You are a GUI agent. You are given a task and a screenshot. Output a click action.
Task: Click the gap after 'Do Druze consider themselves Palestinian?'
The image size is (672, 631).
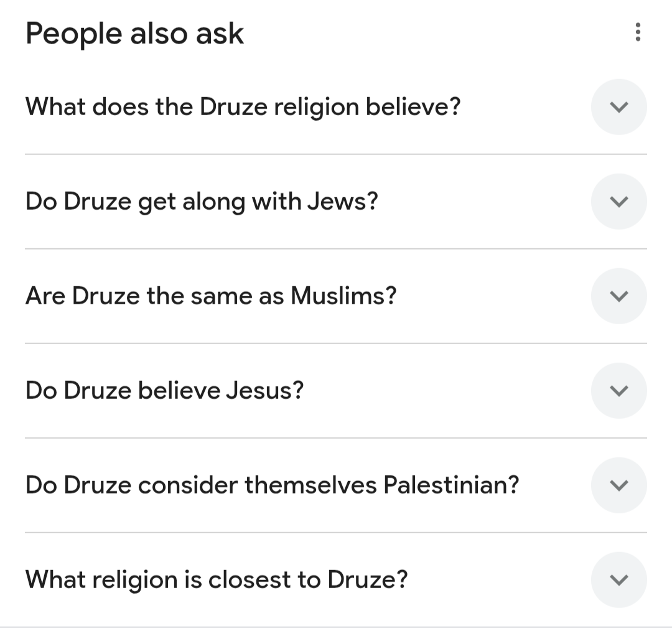pos(554,485)
